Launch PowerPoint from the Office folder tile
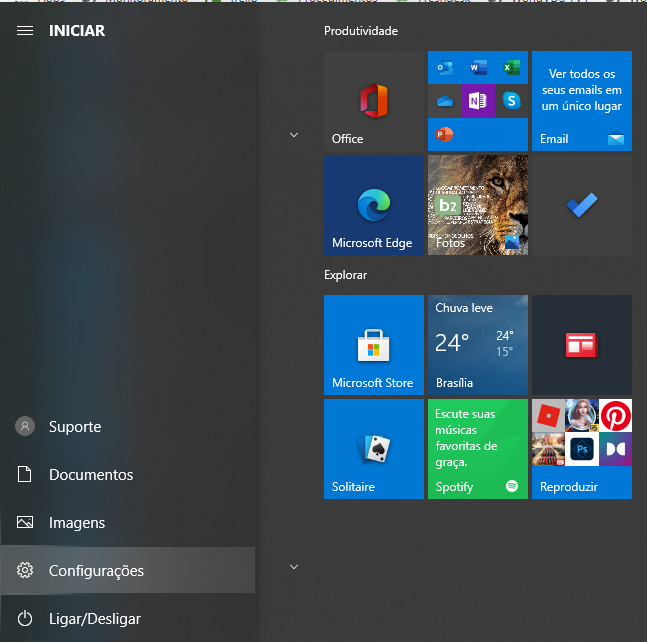647x642 pixels. pos(444,135)
